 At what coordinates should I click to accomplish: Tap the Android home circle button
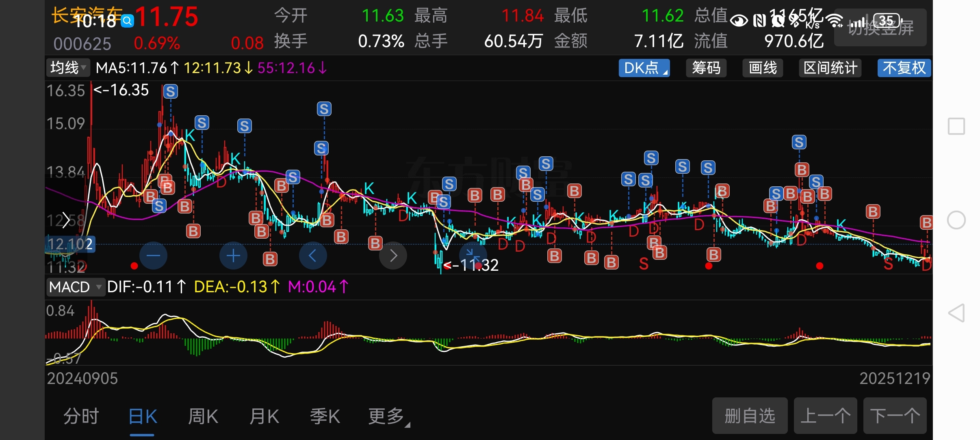(x=956, y=220)
